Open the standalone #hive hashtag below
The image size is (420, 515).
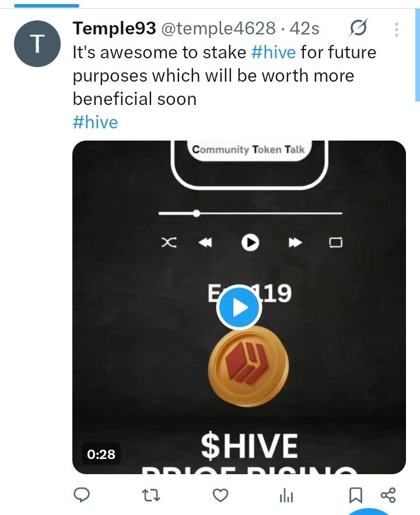[95, 122]
